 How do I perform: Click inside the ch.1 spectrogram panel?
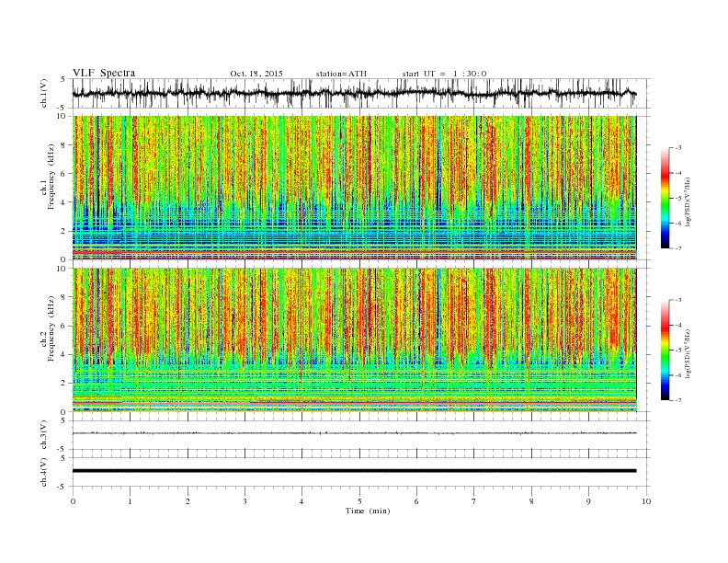coord(354,188)
